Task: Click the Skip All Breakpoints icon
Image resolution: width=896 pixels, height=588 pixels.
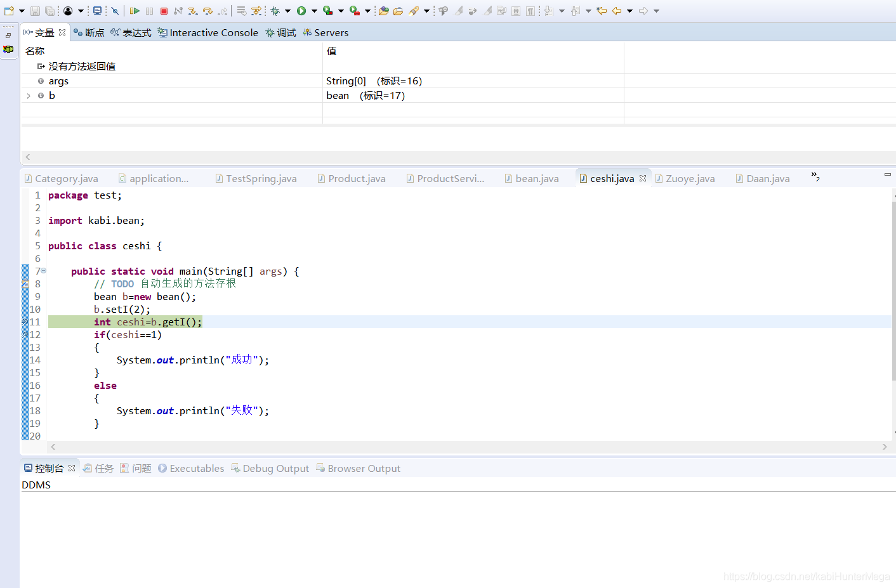Action: 115,11
